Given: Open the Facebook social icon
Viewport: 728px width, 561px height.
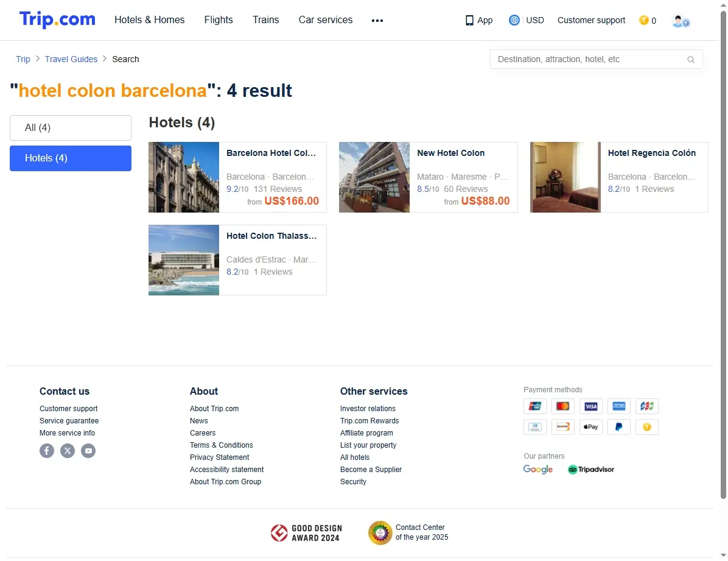Looking at the screenshot, I should coord(47,450).
